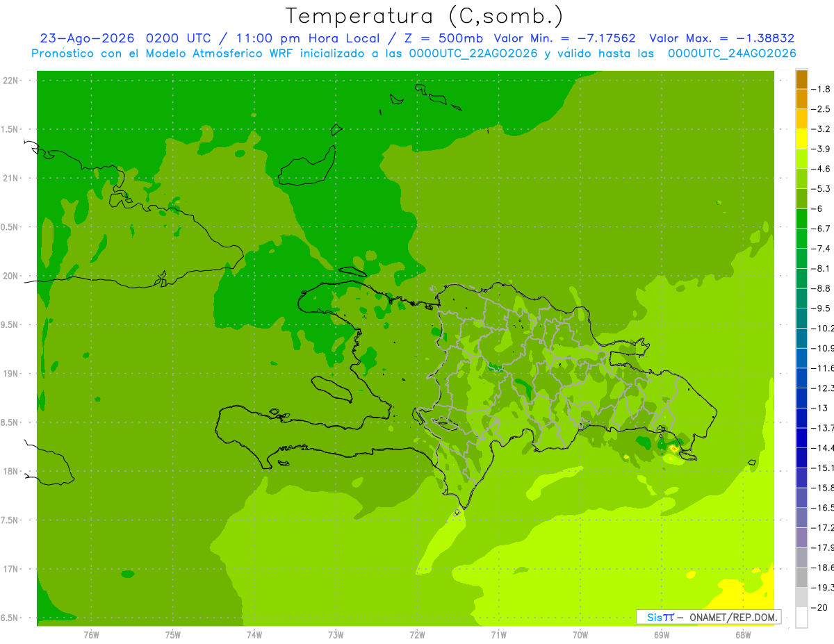Click the "SisTT - ONAMET/REP.DOM." credit label
The height and width of the screenshot is (644, 834).
(709, 617)
